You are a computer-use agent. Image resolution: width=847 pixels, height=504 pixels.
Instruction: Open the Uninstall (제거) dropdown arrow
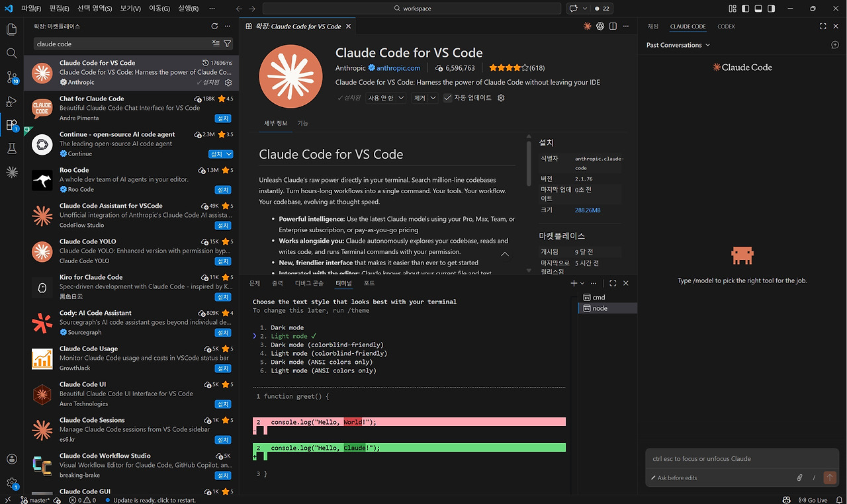tap(433, 98)
